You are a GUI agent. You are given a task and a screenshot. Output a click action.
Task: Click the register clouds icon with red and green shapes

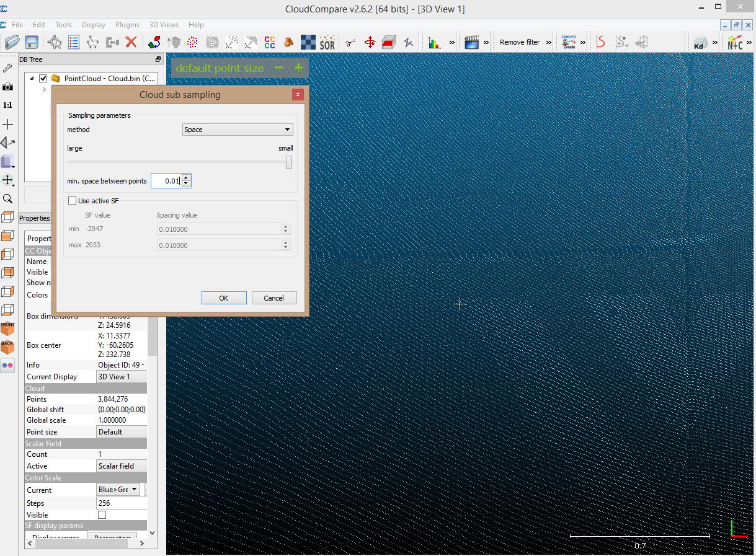click(x=154, y=42)
